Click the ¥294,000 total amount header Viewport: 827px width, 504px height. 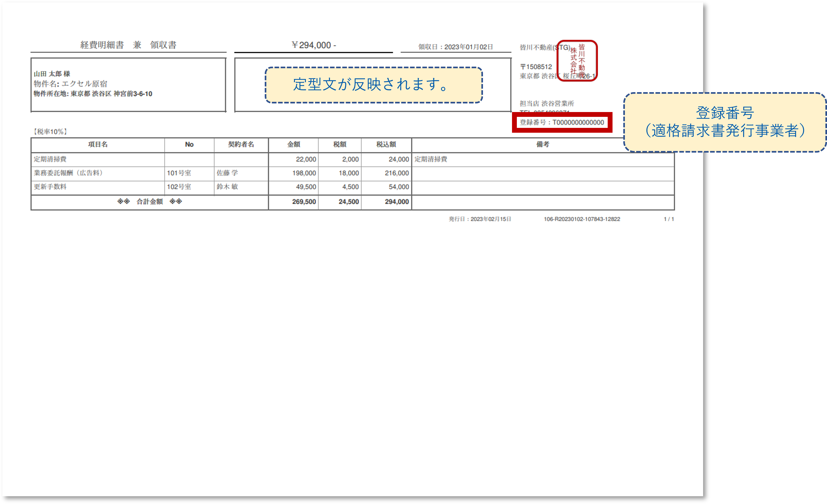[x=313, y=45]
